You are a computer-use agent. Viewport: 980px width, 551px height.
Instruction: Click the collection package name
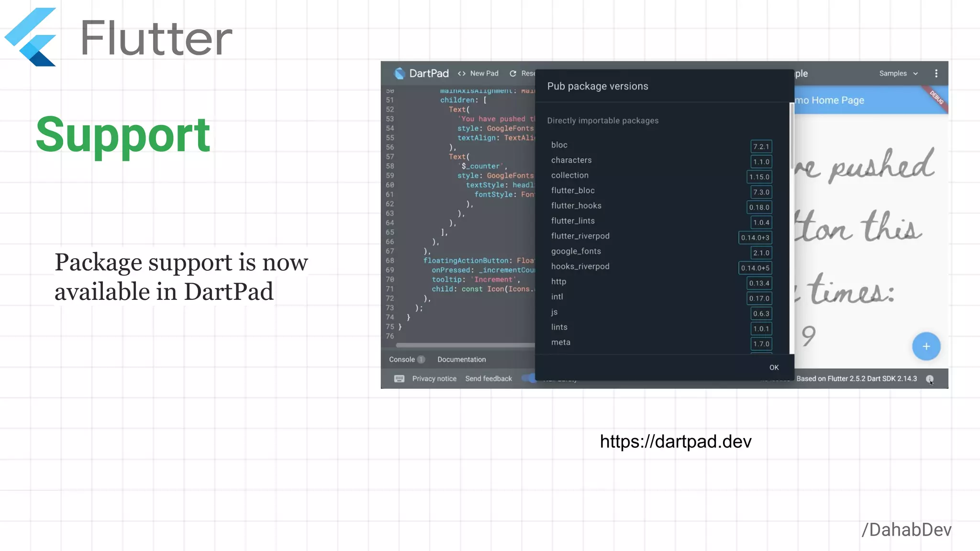[569, 176]
